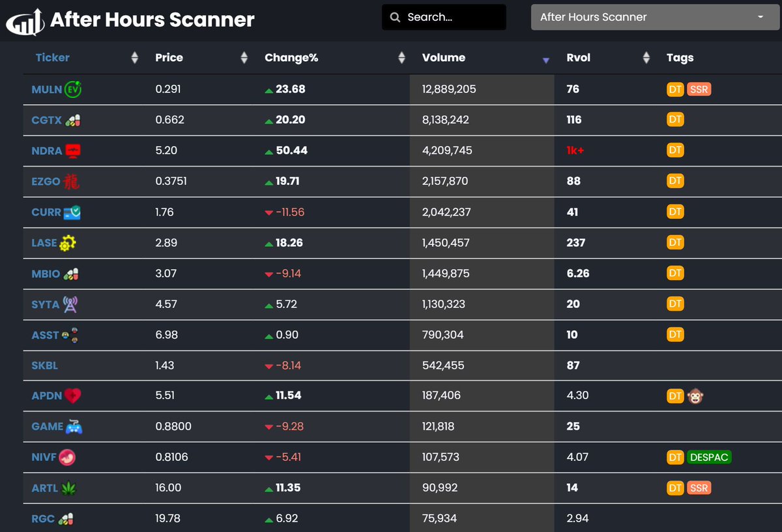The image size is (782, 532).
Task: Click price 16.00 in ARTL row
Action: (168, 488)
